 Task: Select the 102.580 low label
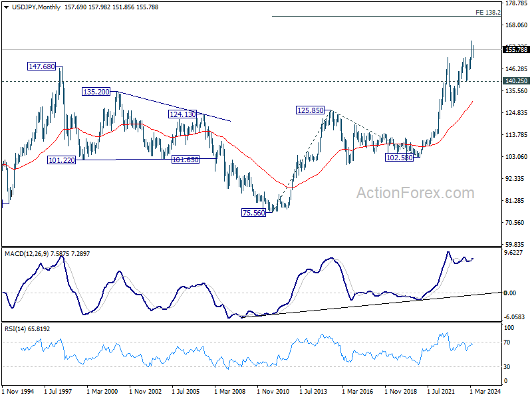click(x=399, y=158)
